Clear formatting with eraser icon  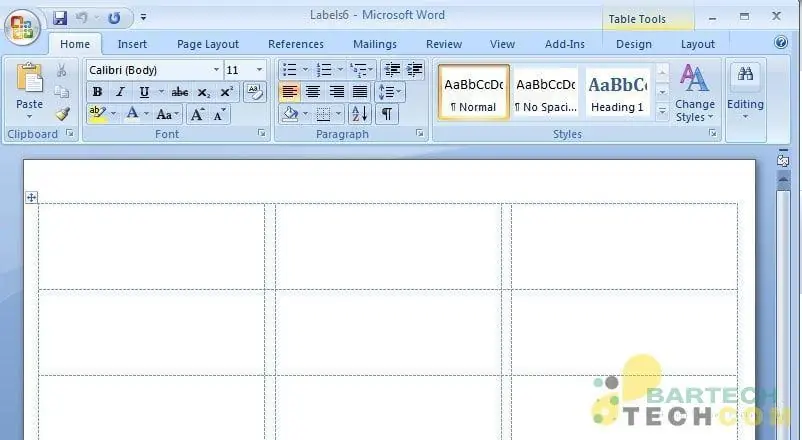[x=254, y=92]
